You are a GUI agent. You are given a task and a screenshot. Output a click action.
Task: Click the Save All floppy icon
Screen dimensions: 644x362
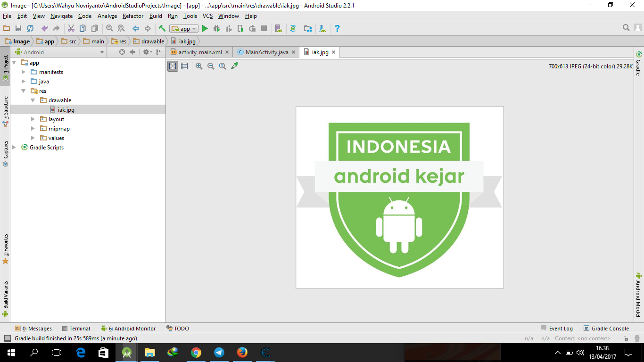(18, 28)
